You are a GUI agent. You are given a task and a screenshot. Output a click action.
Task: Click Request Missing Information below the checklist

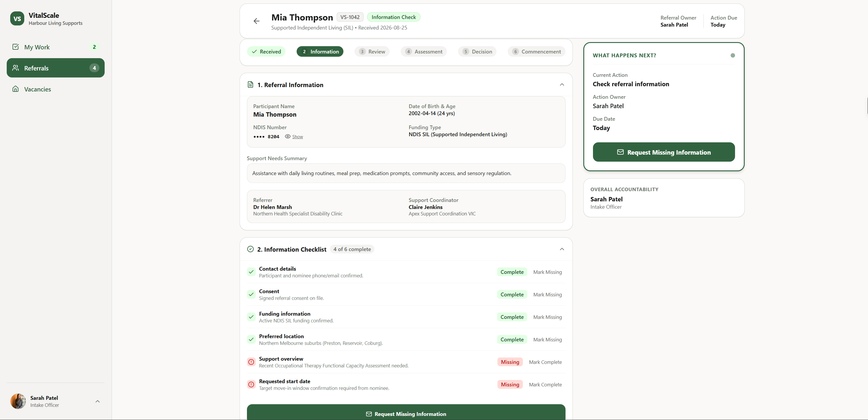(406, 412)
